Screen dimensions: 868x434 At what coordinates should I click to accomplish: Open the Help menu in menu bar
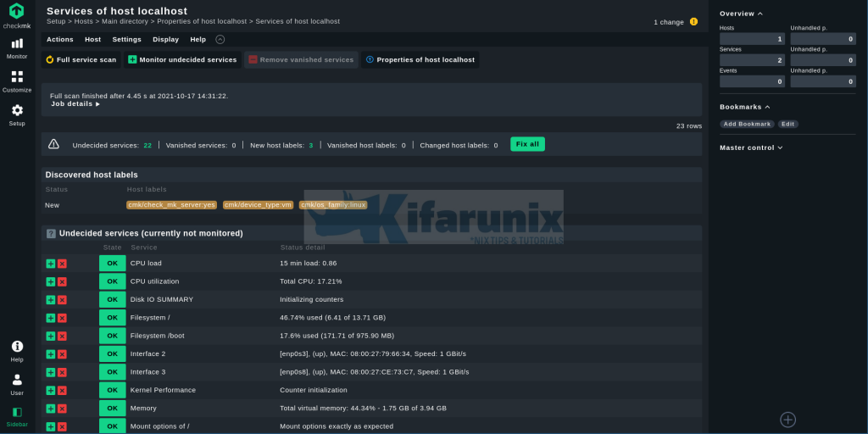[x=198, y=39]
